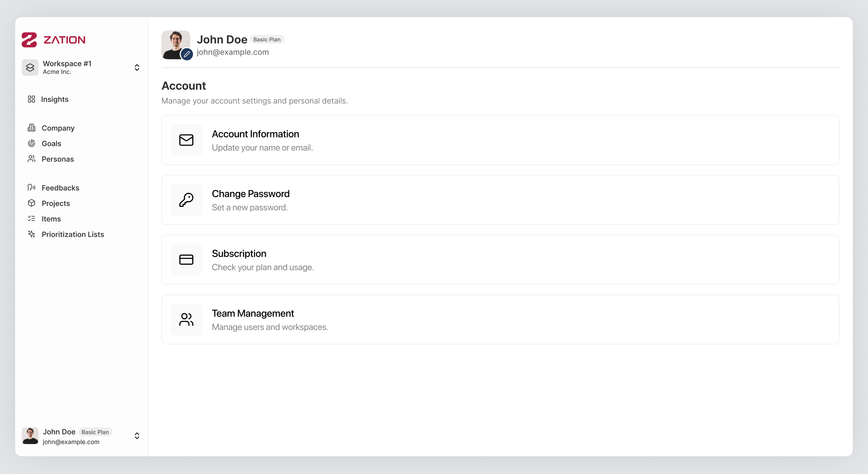868x474 pixels.
Task: Expand the Workspace #1 switcher chevron
Action: pos(137,67)
